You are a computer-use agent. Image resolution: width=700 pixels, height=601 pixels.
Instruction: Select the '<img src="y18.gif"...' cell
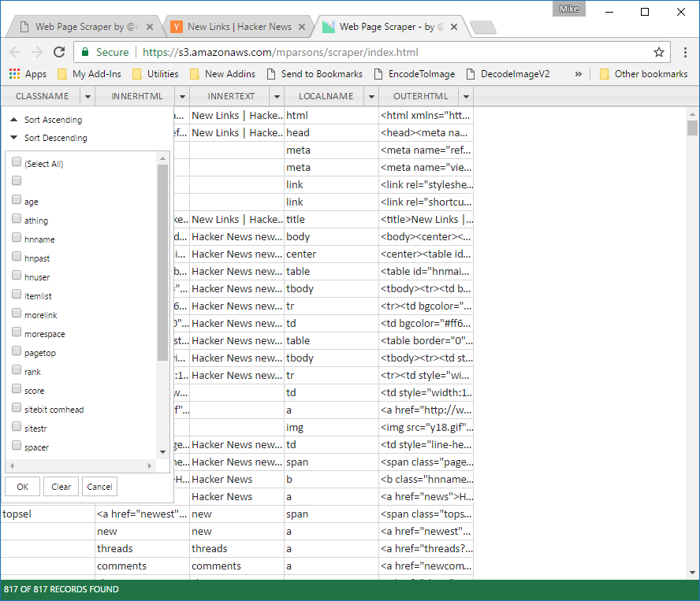point(426,428)
